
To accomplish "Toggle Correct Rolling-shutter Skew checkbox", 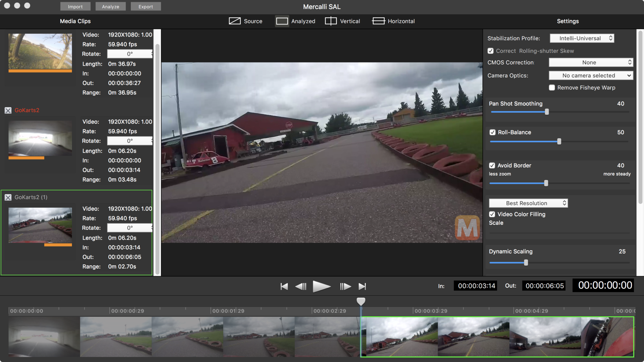I will [491, 51].
